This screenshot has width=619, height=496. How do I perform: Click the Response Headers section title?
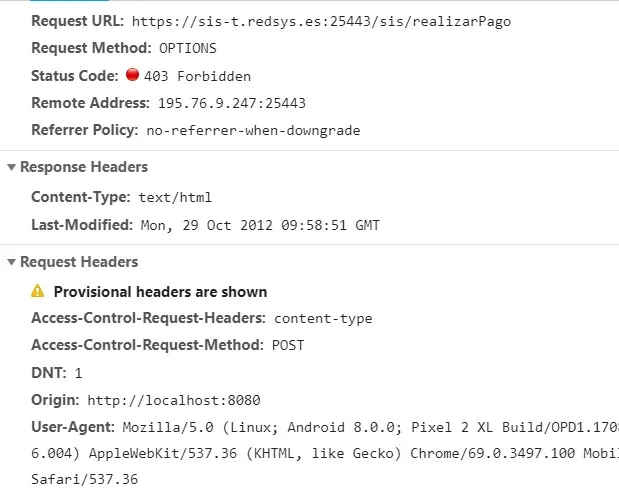84,167
